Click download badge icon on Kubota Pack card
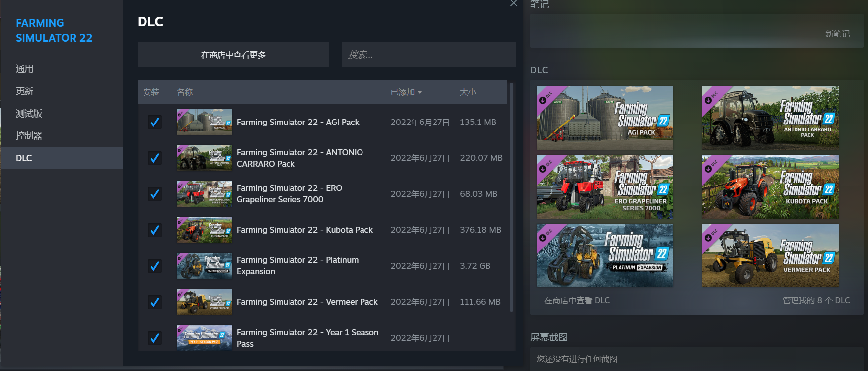868x371 pixels. [708, 169]
